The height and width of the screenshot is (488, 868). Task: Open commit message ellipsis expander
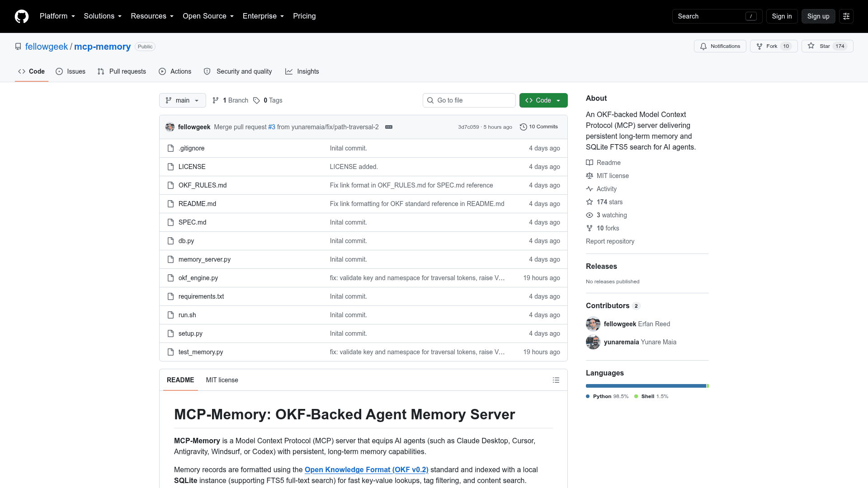tap(389, 127)
